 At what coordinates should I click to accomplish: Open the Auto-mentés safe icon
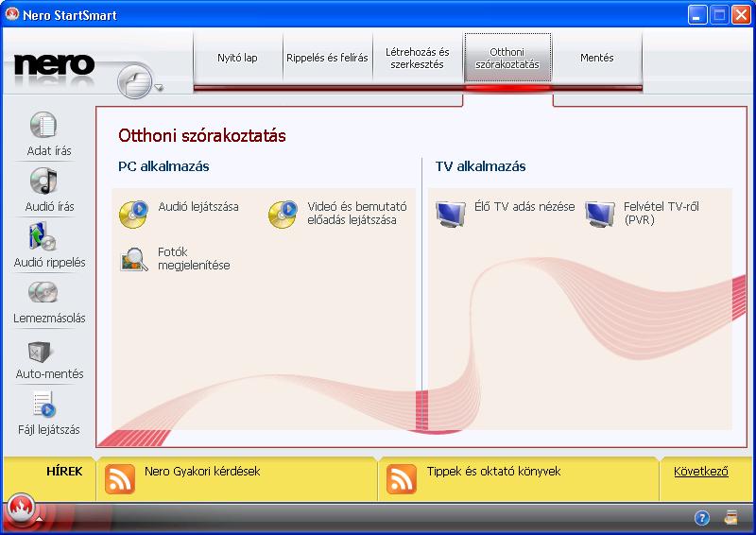[43, 350]
